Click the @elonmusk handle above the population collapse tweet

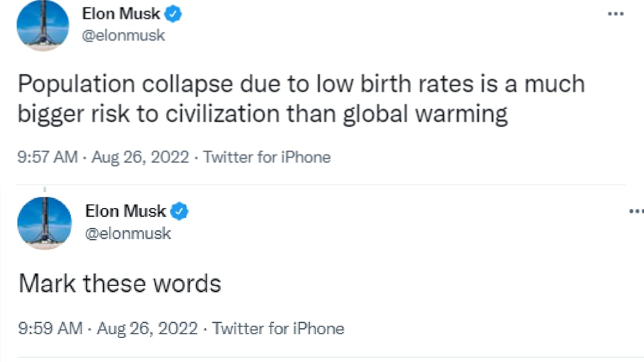tap(123, 36)
